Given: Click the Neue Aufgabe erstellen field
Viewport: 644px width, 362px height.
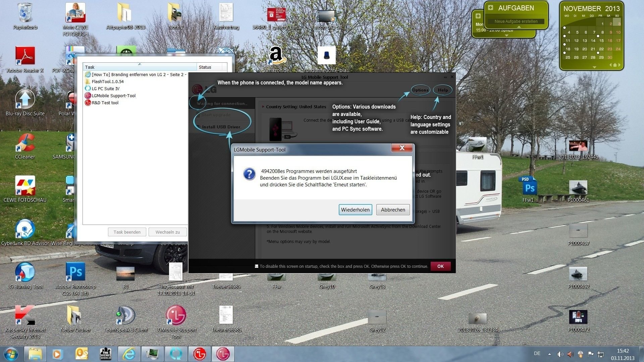Looking at the screenshot, I should 516,21.
